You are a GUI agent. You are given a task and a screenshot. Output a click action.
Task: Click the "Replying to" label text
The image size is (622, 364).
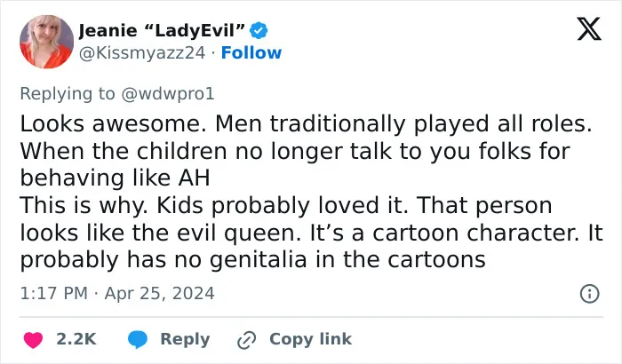[68, 94]
